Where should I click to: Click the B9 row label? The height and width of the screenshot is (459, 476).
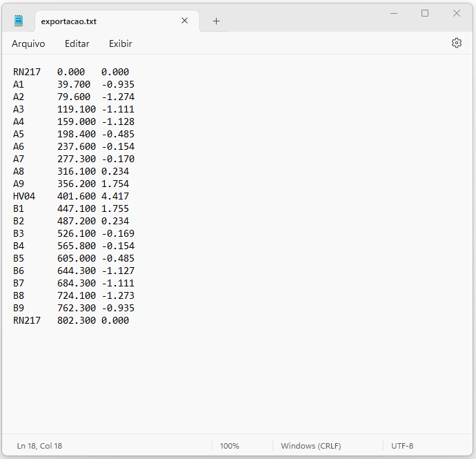tap(19, 309)
